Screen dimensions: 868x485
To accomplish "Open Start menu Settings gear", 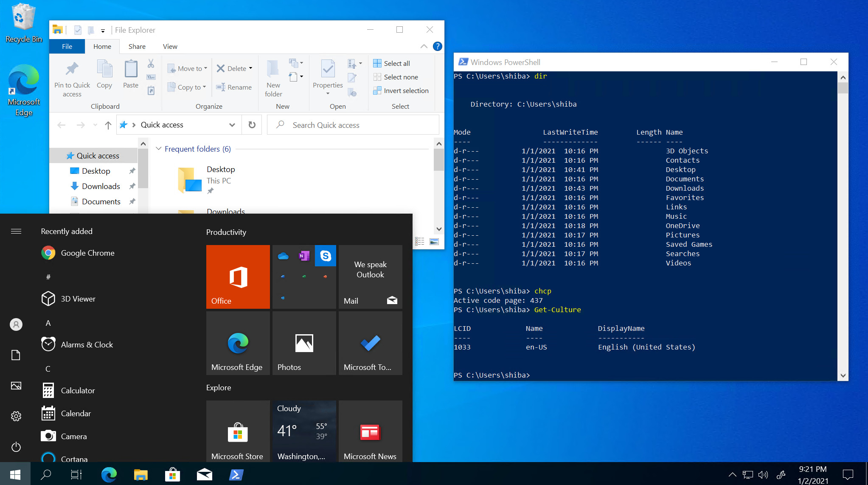I will (x=16, y=416).
